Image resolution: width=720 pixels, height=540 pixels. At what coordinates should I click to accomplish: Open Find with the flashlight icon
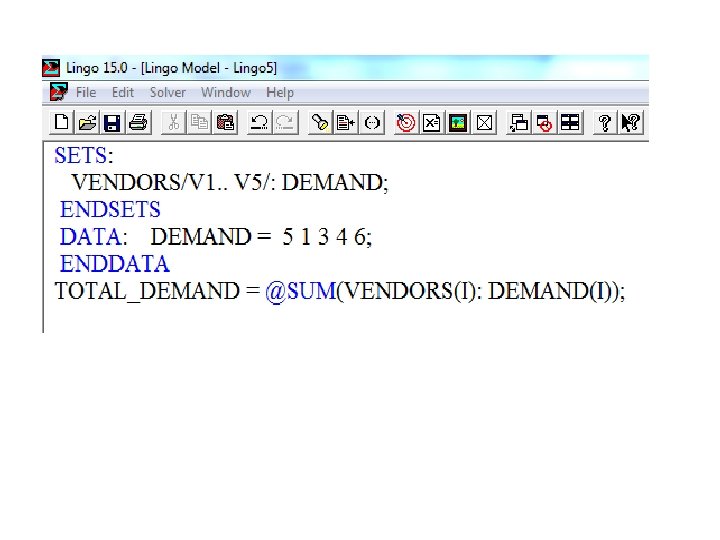click(x=321, y=123)
